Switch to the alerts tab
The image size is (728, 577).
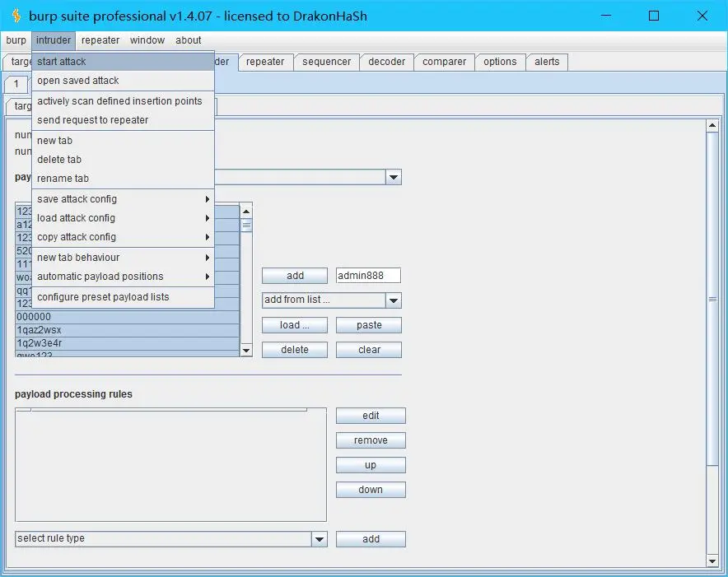(x=547, y=62)
